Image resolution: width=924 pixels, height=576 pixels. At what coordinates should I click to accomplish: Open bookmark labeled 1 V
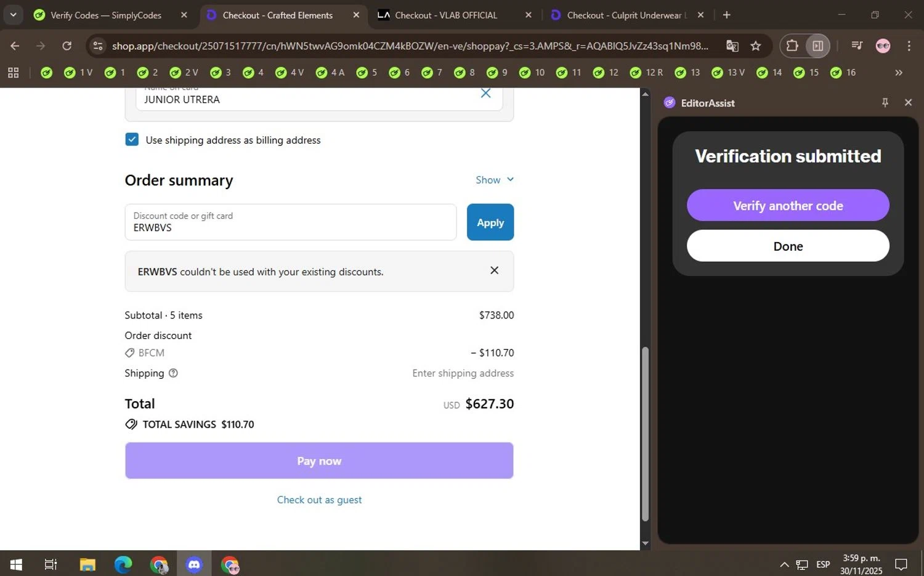point(78,73)
